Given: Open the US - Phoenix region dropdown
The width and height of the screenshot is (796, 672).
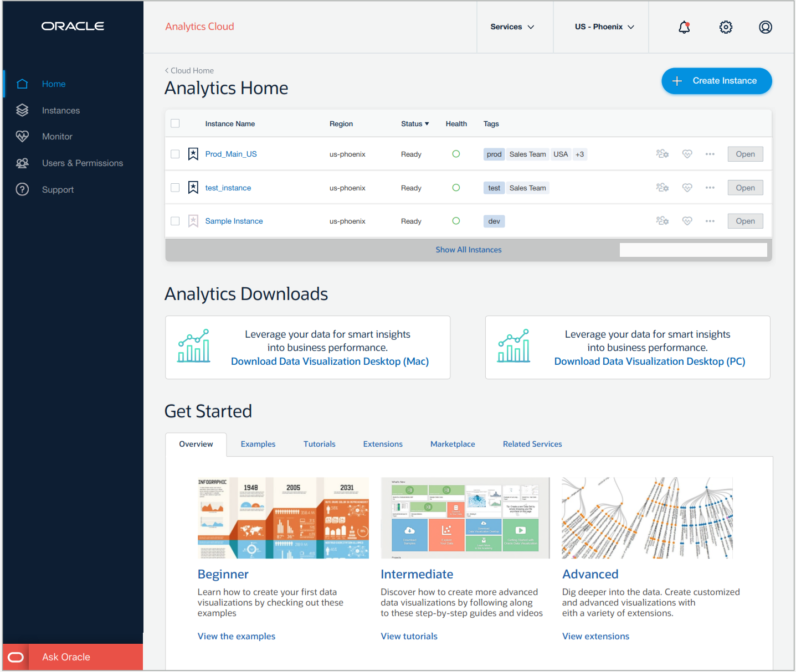Looking at the screenshot, I should [x=604, y=27].
